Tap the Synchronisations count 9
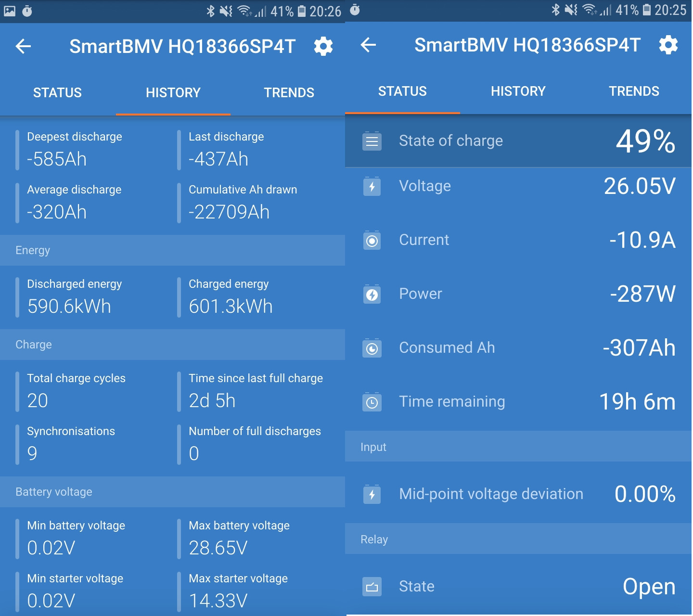 pos(32,454)
